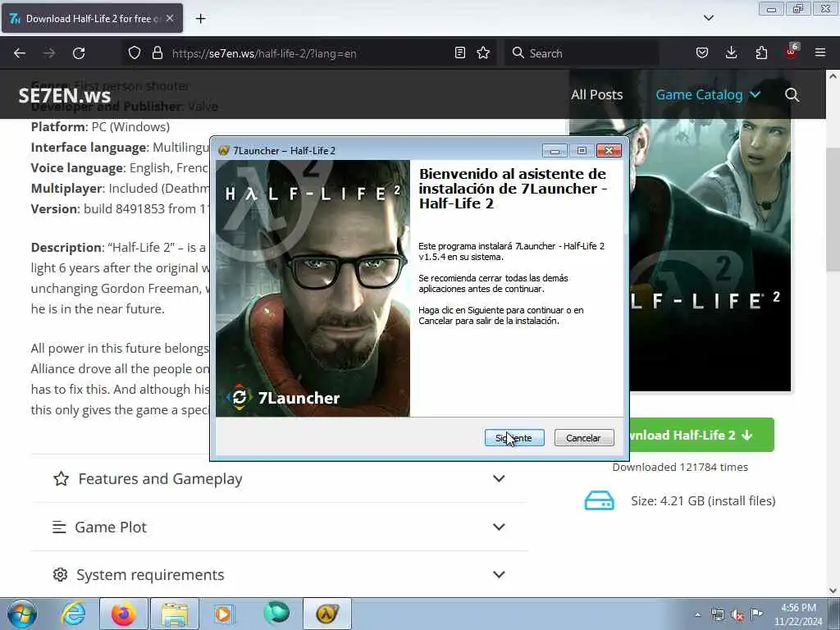The width and height of the screenshot is (840, 630).
Task: Close the Download Half-Life 2 tab
Action: click(x=170, y=18)
